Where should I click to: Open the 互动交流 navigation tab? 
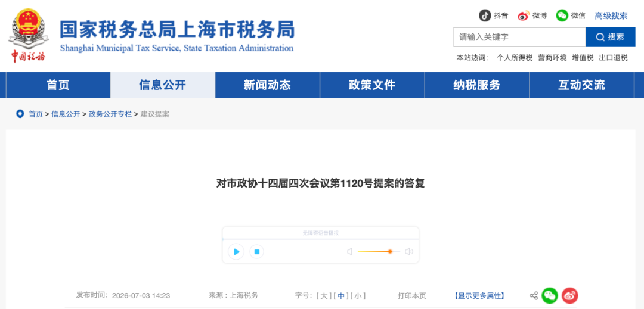click(581, 85)
